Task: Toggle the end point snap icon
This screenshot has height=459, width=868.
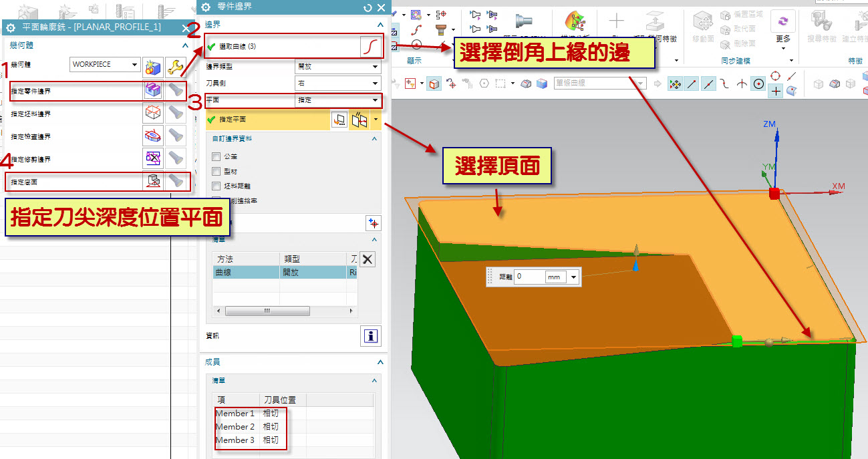Action: coord(692,84)
